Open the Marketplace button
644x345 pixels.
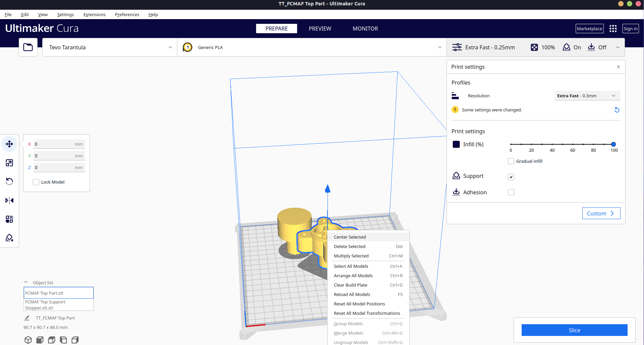coord(589,29)
